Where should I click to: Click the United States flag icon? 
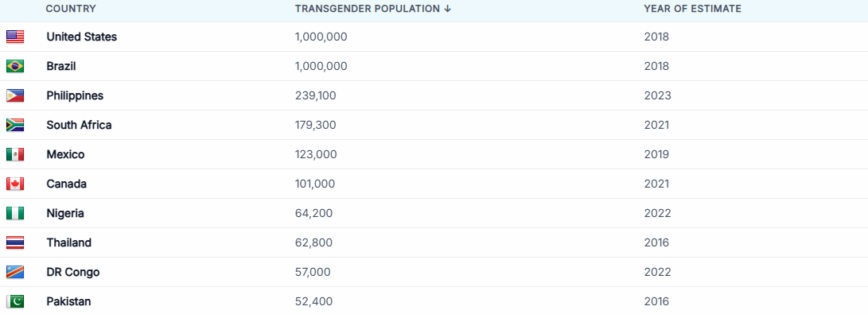(15, 37)
